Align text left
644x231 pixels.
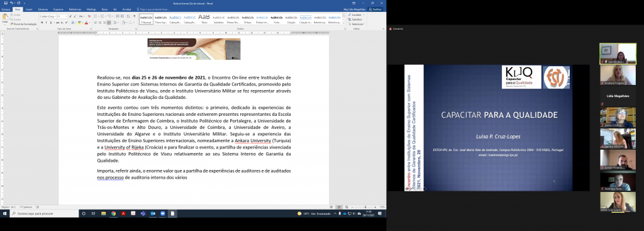pos(96,23)
